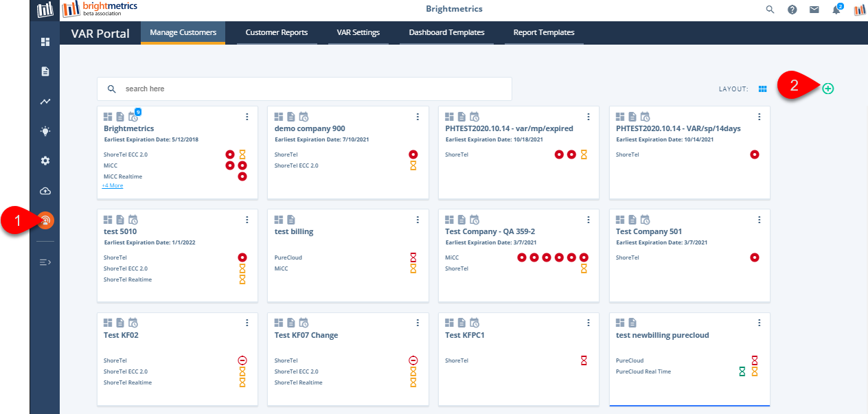Open the insights lightbulb icon in sidebar
The image size is (868, 414).
coord(45,130)
